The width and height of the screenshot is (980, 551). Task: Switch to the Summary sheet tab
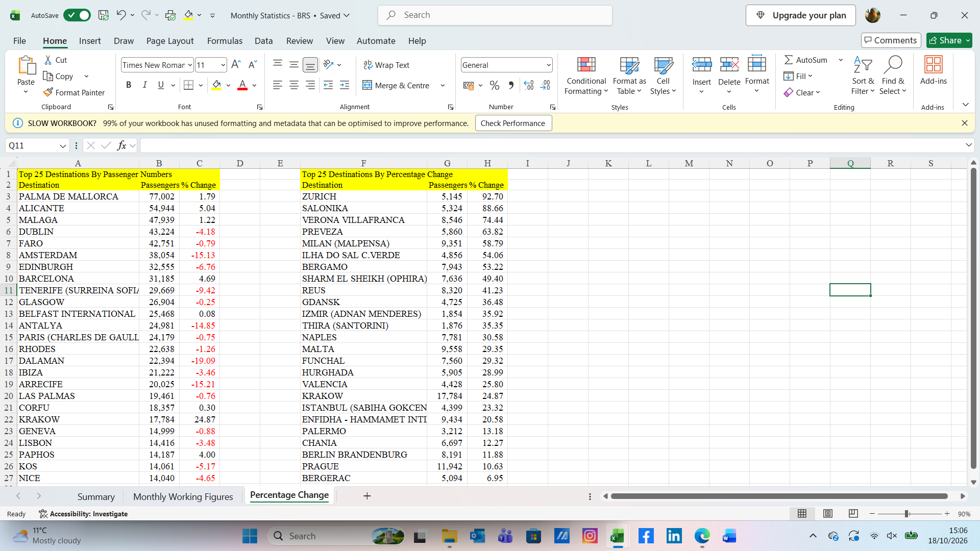pos(96,497)
